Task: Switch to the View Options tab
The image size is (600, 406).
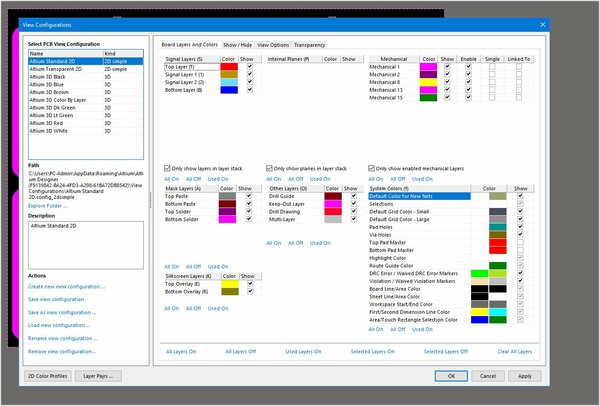Action: click(273, 45)
